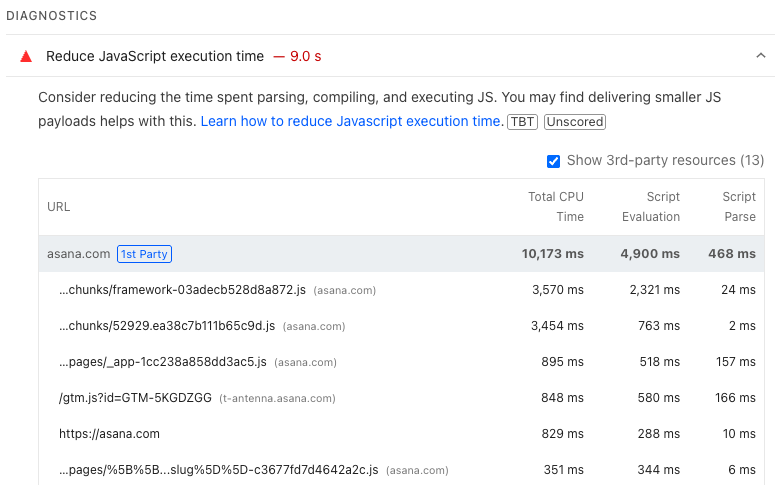Open the framework-03adecb528d8a872.js URL
780x485 pixels.
[x=182, y=290]
